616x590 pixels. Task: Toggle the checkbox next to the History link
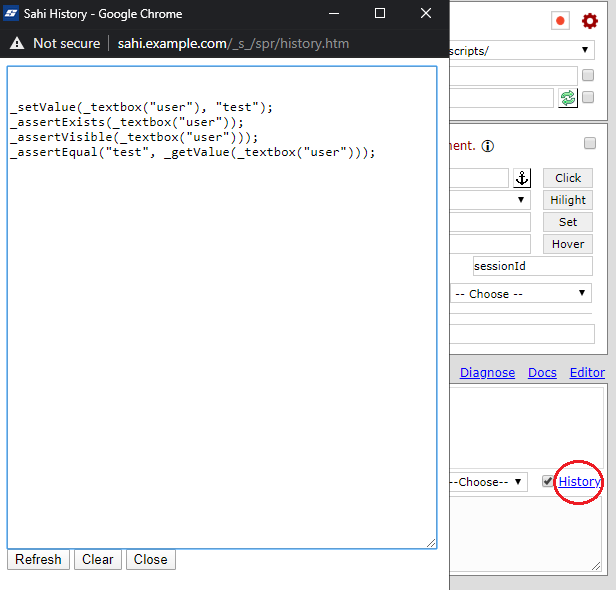[548, 481]
